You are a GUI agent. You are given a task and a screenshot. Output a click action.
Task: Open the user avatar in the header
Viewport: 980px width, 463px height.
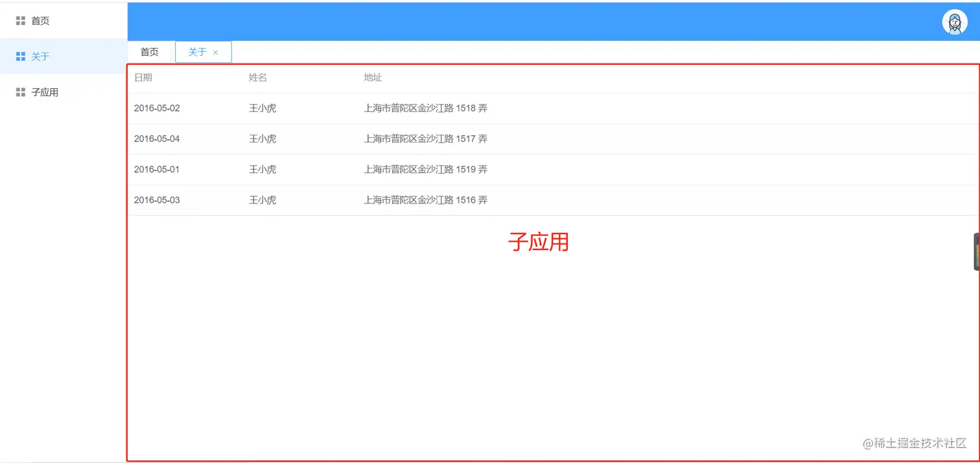point(954,22)
